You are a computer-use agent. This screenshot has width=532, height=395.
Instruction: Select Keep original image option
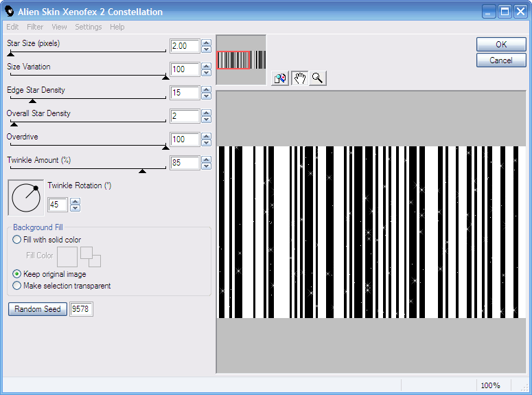coord(17,274)
